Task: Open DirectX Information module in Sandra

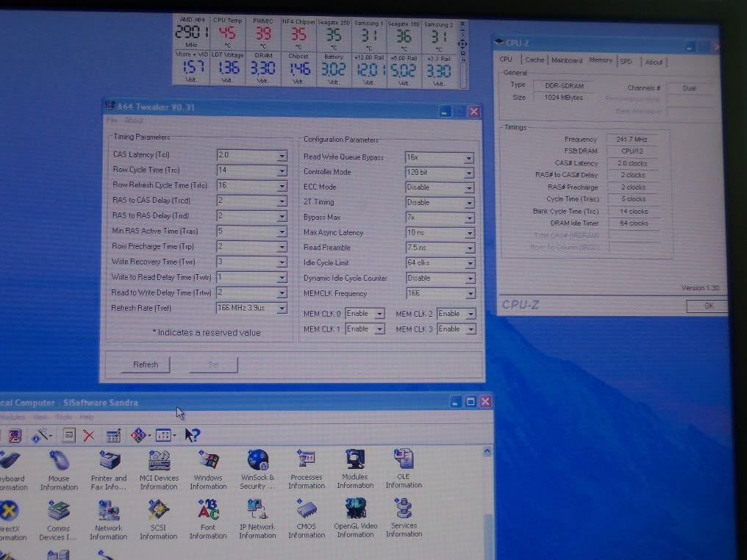Action: click(12, 520)
